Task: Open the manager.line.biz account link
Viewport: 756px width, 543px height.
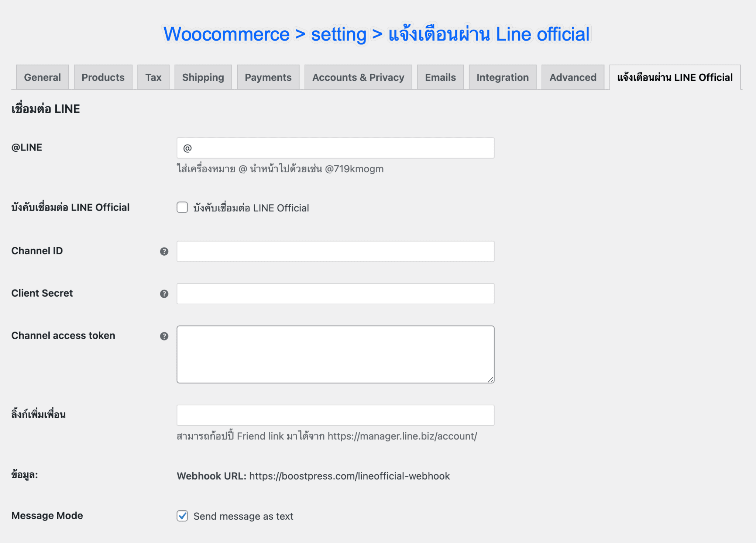Action: click(402, 436)
